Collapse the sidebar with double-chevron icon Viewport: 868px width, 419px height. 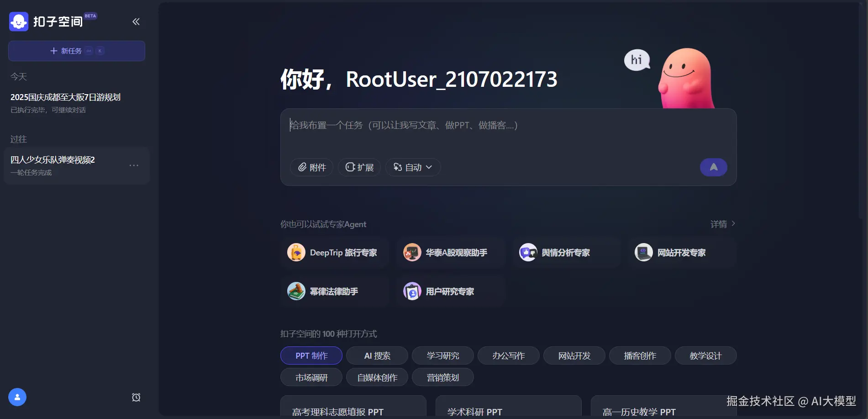click(136, 21)
